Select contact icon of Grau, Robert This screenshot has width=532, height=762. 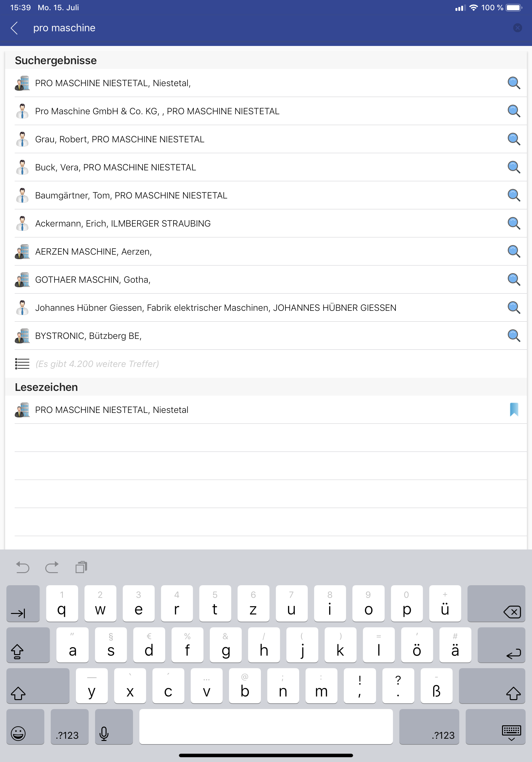tap(22, 139)
